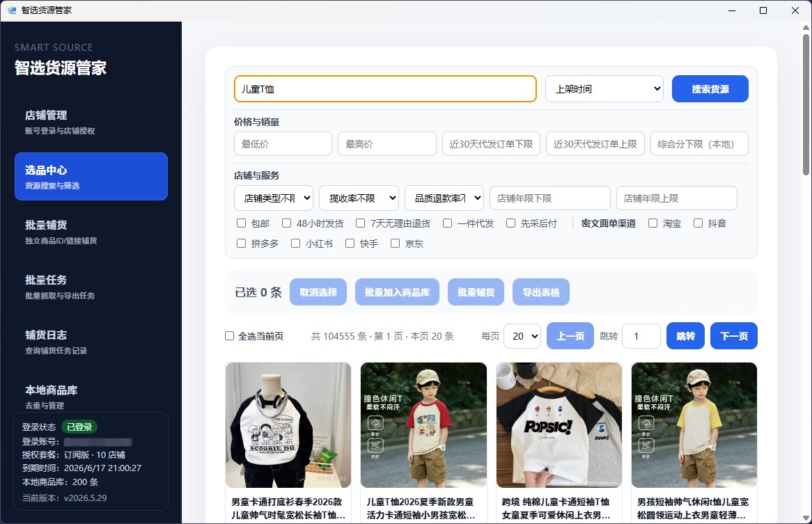Open the POPSIC 纯棉儿童 T-shirt image
Viewport: 812px width, 524px height.
(x=559, y=425)
